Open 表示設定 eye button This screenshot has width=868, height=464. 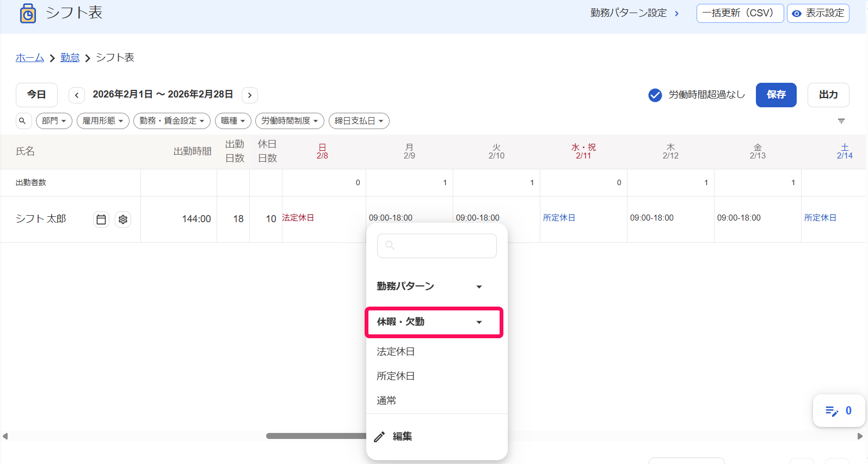pyautogui.click(x=818, y=13)
